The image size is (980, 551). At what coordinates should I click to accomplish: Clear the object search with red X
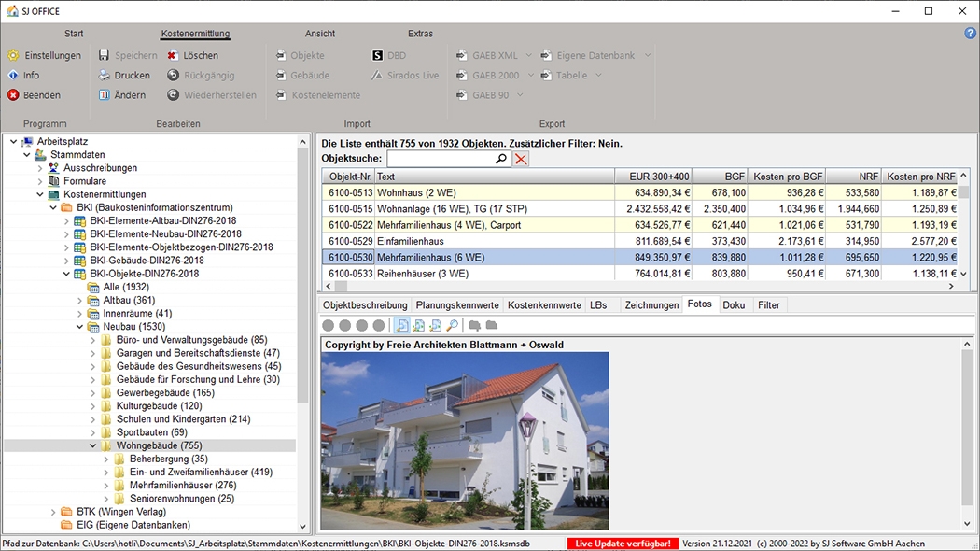521,159
